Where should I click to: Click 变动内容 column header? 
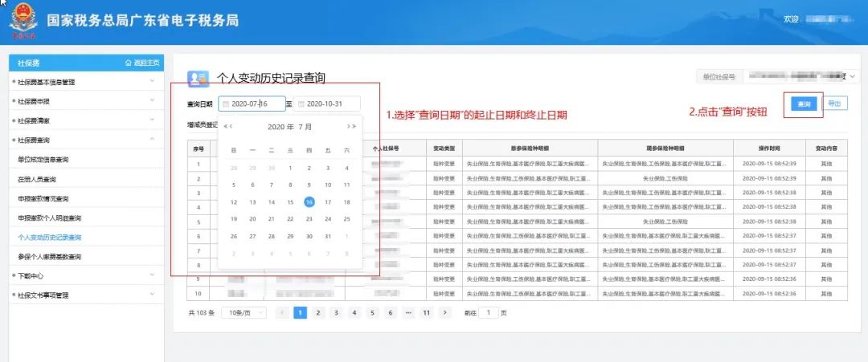point(826,148)
